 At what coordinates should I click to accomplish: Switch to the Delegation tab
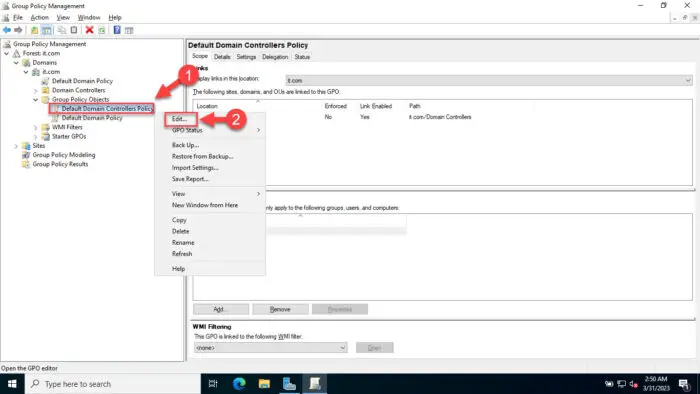click(x=275, y=57)
